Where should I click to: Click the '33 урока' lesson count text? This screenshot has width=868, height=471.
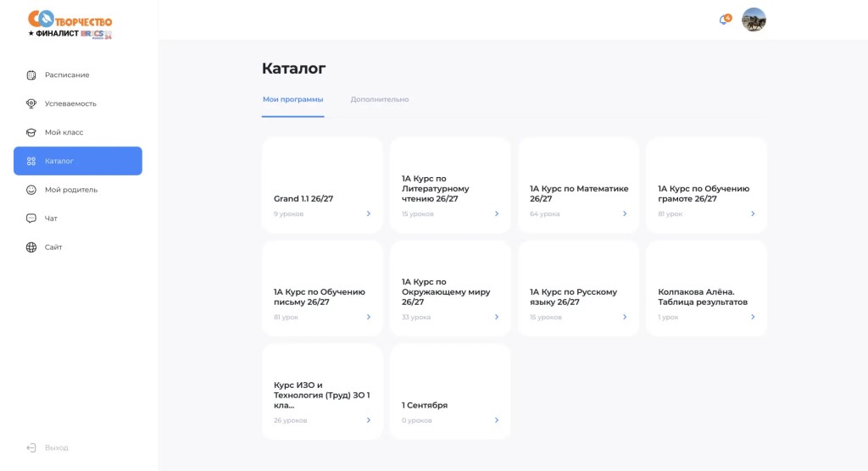click(416, 317)
